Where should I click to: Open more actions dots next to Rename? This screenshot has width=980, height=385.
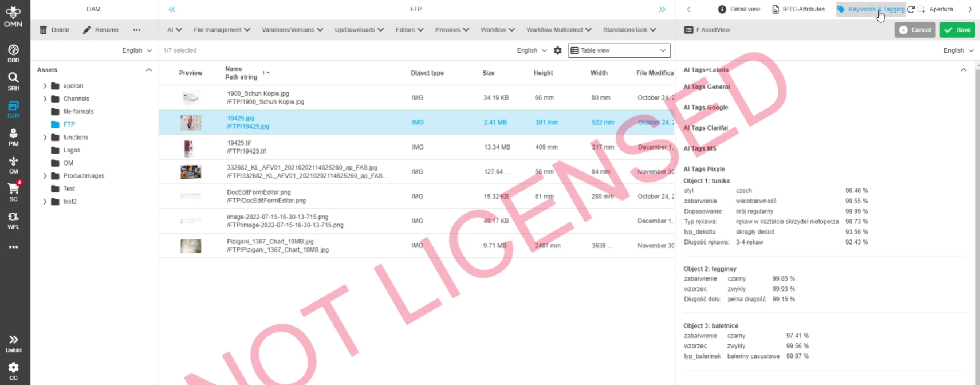pos(136,30)
